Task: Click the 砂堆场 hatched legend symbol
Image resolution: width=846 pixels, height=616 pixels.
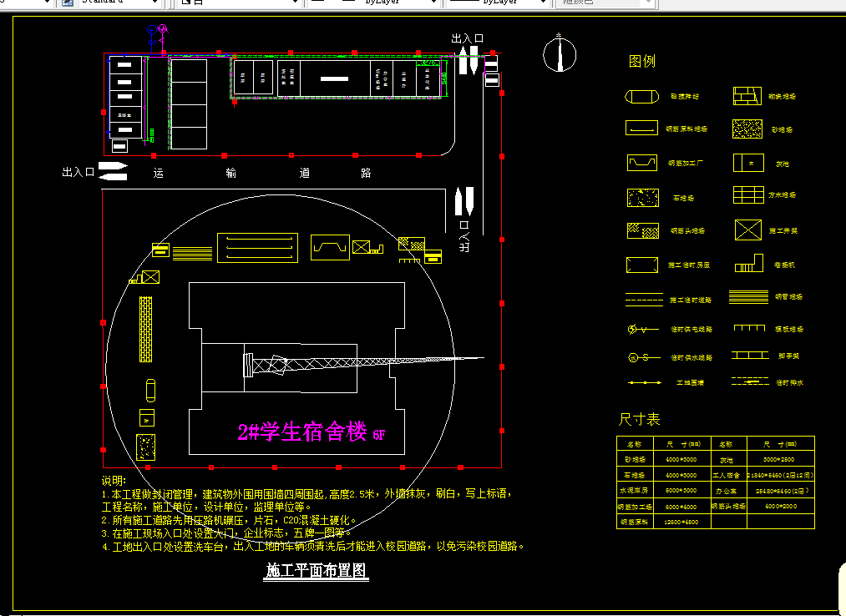Action: pyautogui.click(x=747, y=129)
